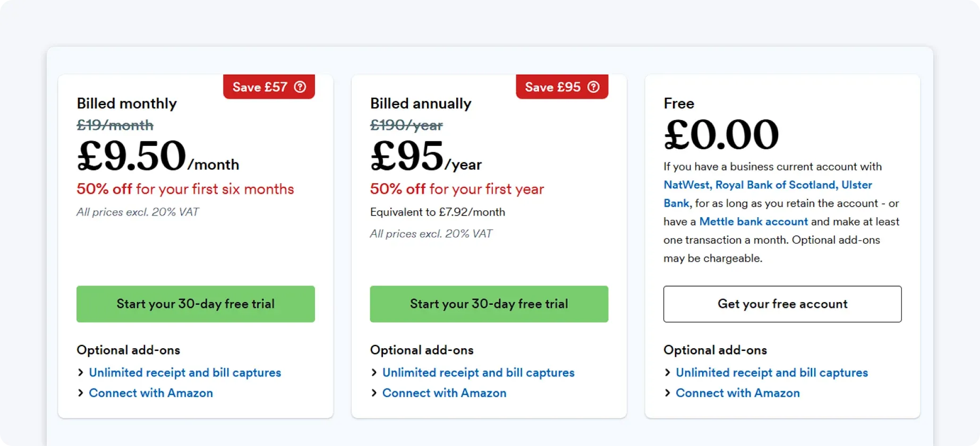The width and height of the screenshot is (980, 446).
Task: Get your free account
Action: click(x=782, y=304)
